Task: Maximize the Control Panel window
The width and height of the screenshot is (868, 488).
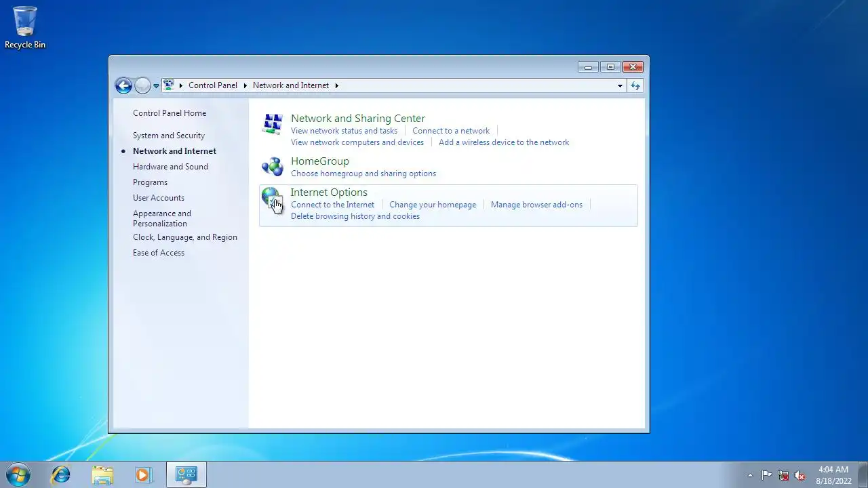Action: coord(610,66)
